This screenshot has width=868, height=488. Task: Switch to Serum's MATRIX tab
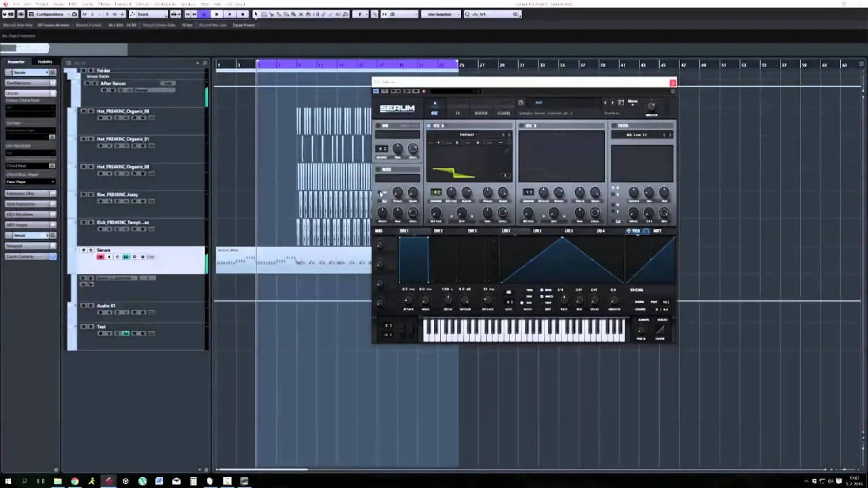481,113
